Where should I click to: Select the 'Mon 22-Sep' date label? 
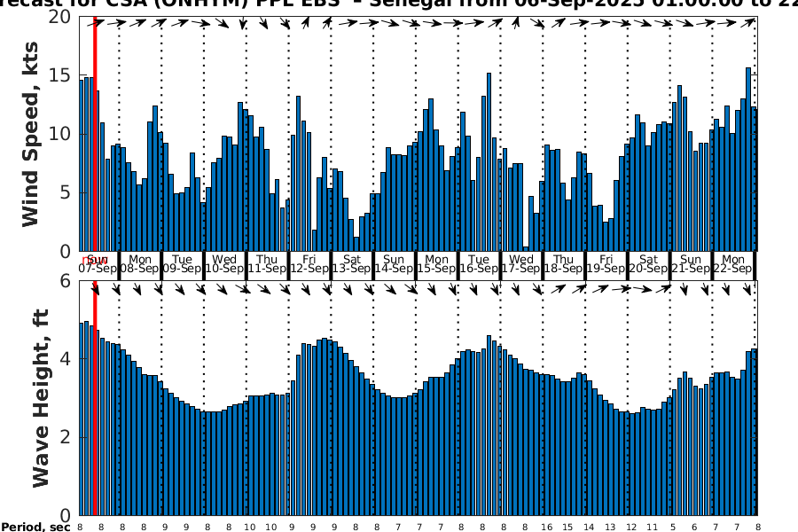coord(733,263)
